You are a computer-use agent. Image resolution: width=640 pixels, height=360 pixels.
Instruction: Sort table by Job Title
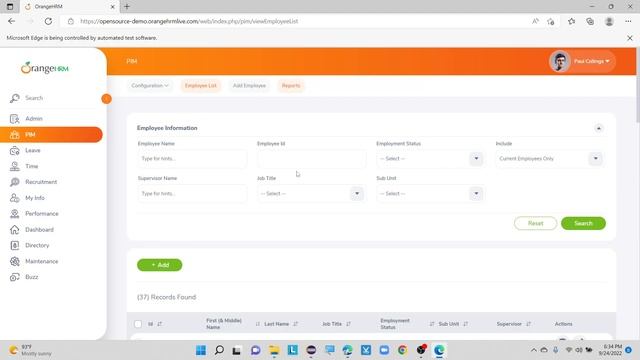348,324
